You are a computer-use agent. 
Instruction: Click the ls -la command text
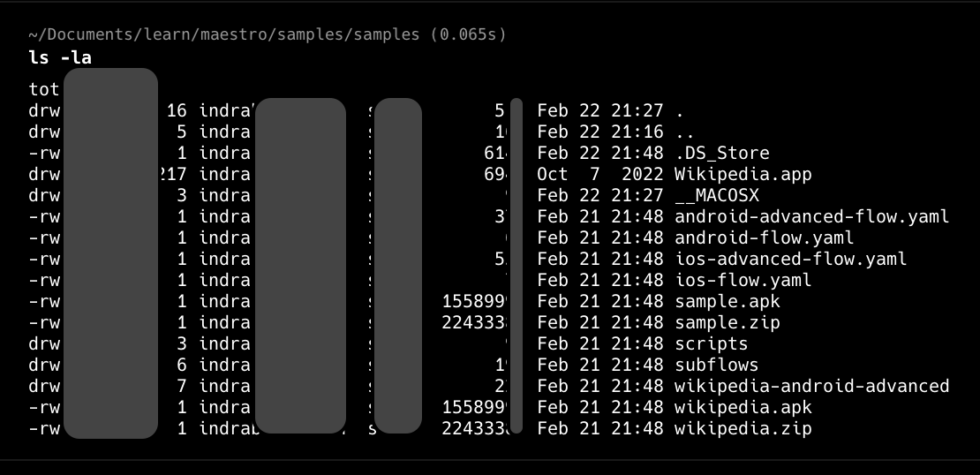(60, 58)
